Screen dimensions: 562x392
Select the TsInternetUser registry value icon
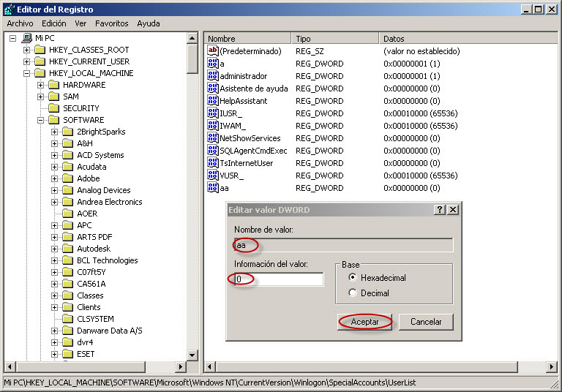(212, 162)
